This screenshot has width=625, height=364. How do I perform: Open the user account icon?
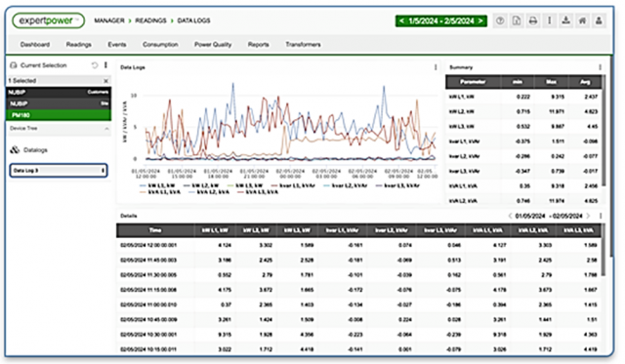(x=599, y=20)
